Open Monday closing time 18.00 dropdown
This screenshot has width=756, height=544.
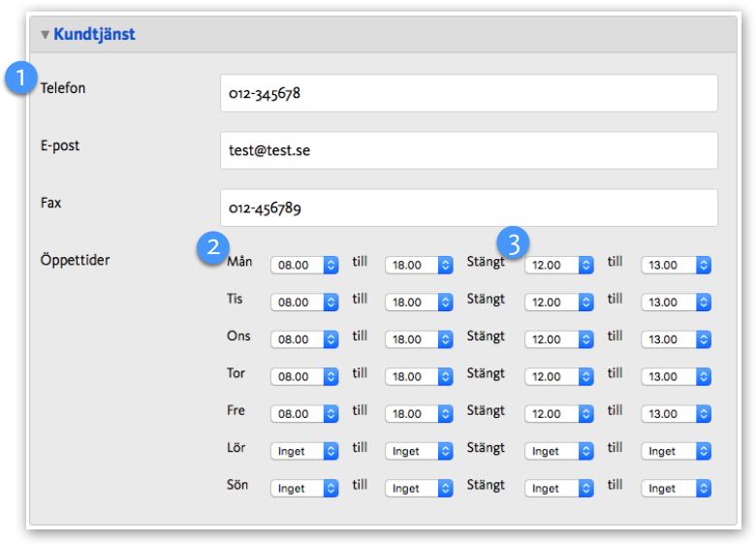pos(419,265)
